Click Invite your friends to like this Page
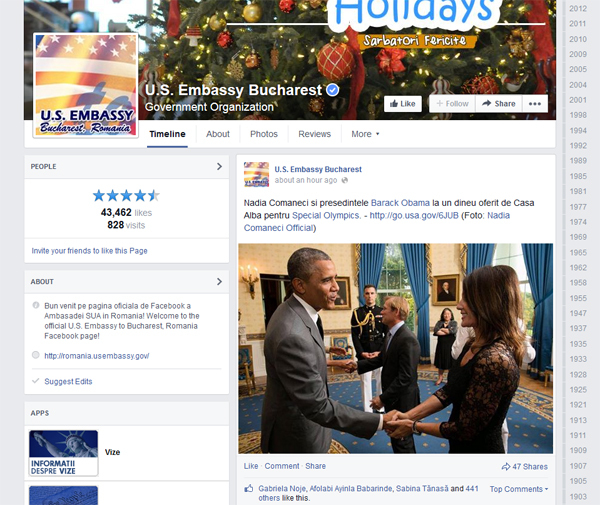This screenshot has height=505, width=600. pos(89,251)
